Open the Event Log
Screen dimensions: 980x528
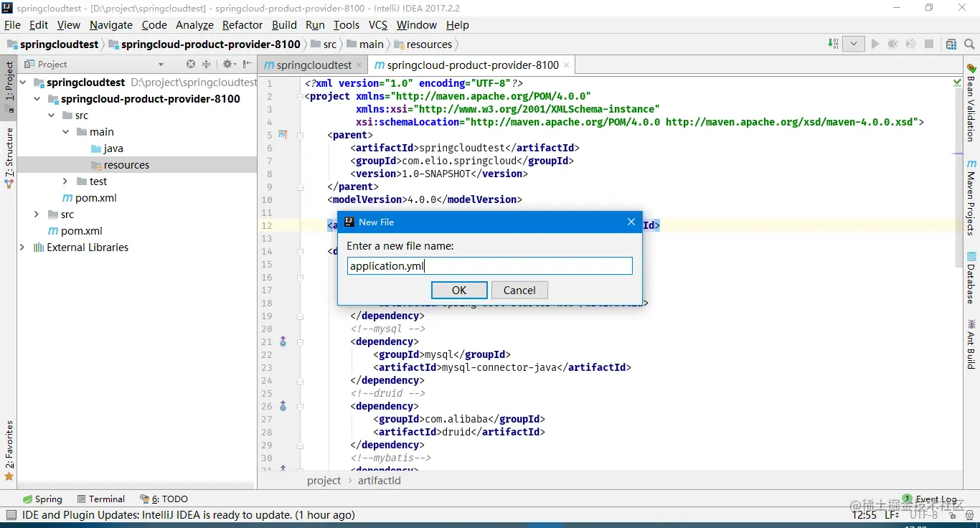pyautogui.click(x=930, y=499)
